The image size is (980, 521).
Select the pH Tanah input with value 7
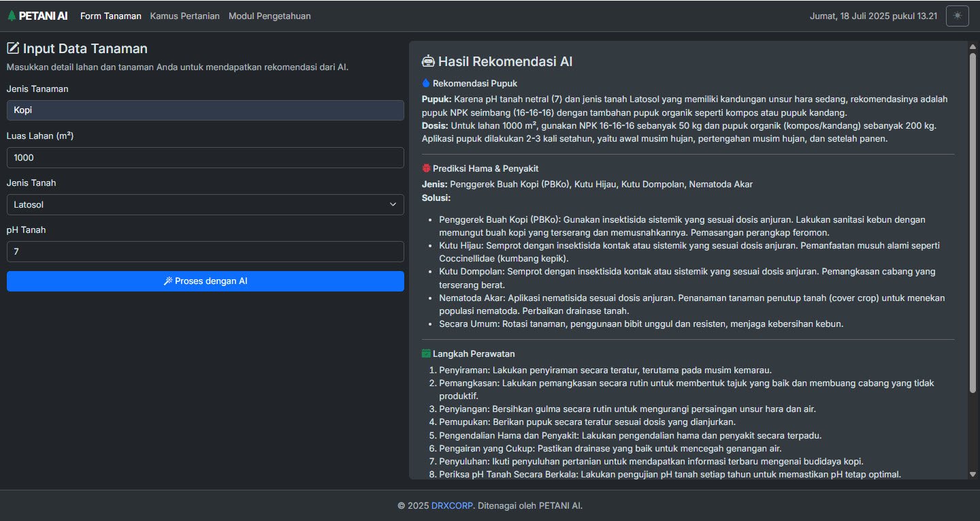[206, 251]
